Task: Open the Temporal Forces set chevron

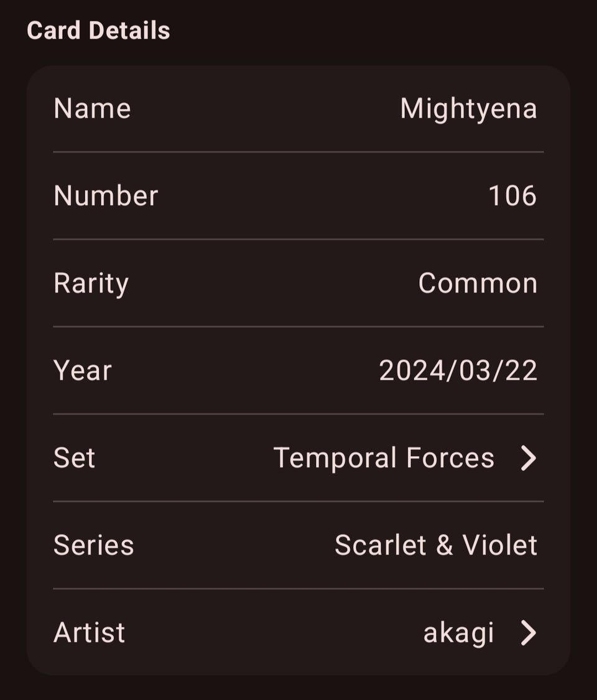Action: pos(528,458)
